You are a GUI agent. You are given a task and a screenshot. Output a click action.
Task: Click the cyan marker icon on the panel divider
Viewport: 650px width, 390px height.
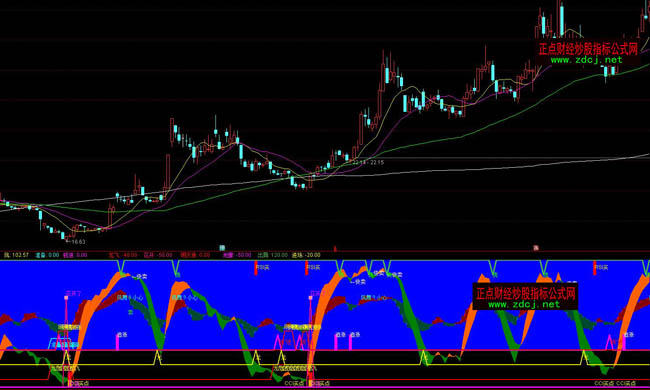(222, 248)
